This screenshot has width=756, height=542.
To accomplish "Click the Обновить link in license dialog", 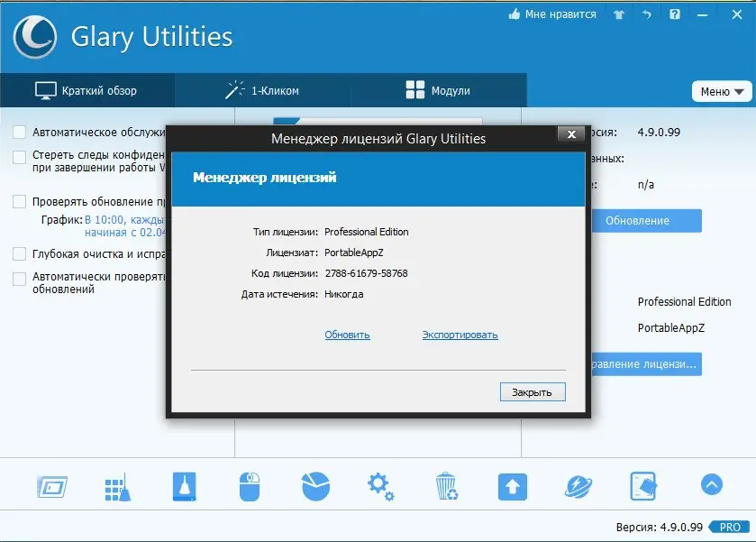I will click(x=347, y=335).
